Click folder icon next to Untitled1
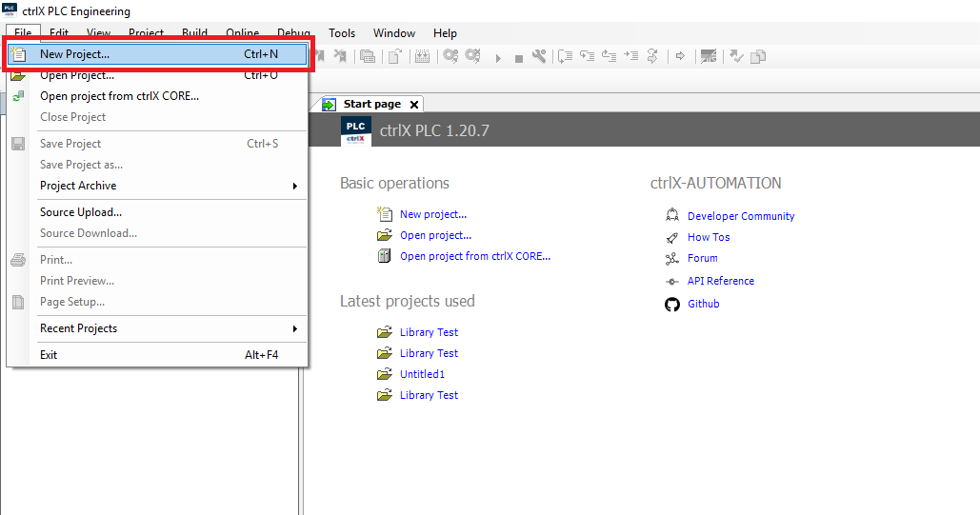The image size is (980, 515). [x=384, y=374]
